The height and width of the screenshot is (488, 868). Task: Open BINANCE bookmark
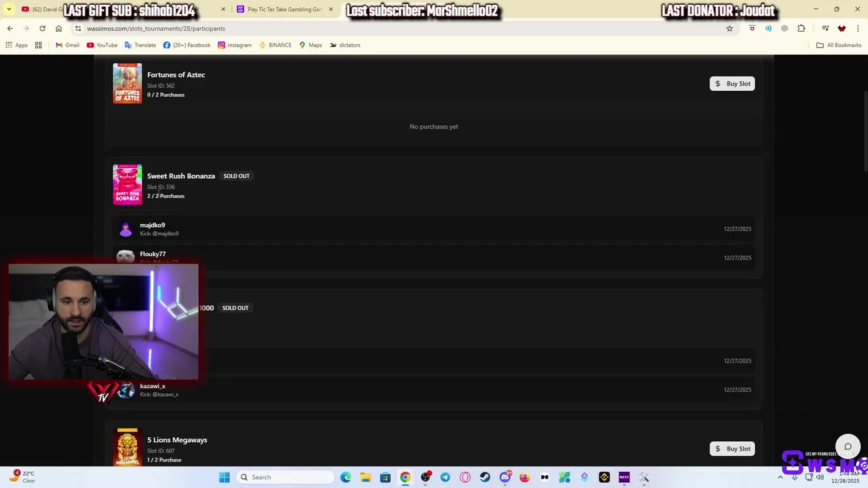click(275, 45)
